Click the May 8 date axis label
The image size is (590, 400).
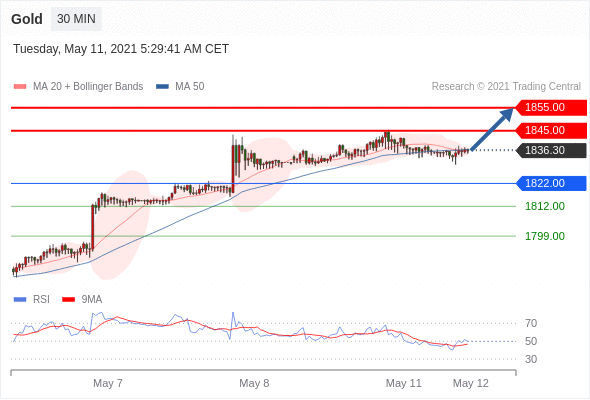254,383
